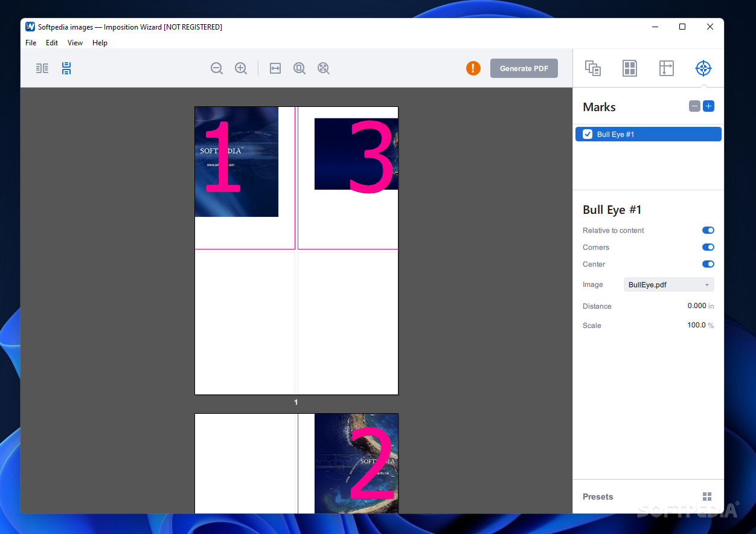Open the Edit menu
Screen dimensions: 756x534
(52, 43)
